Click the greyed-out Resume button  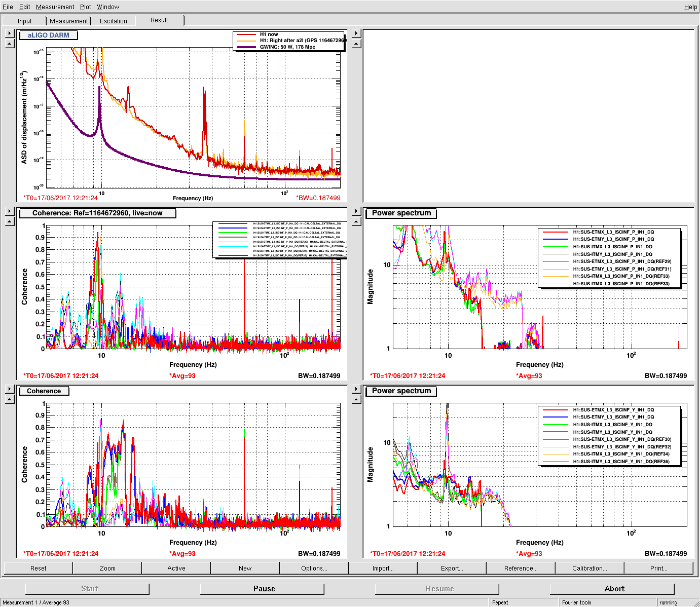pos(437,588)
